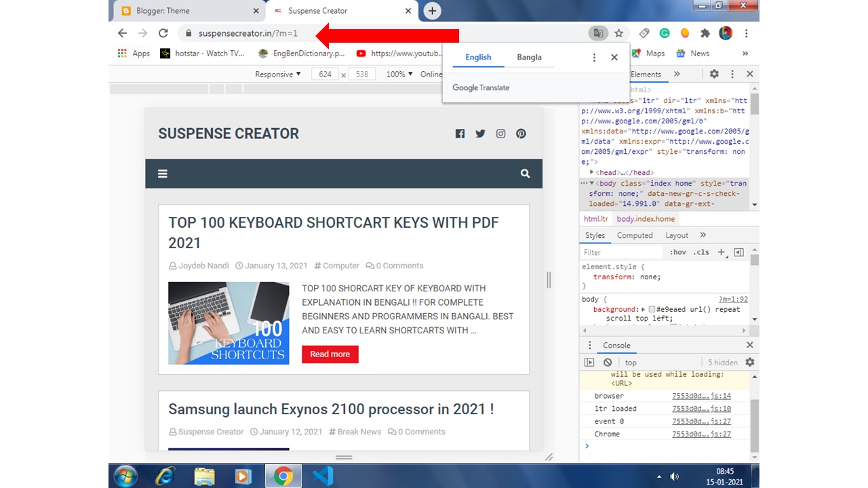Open the price tag extension icon
Screen dimensions: 868x488
644,33
